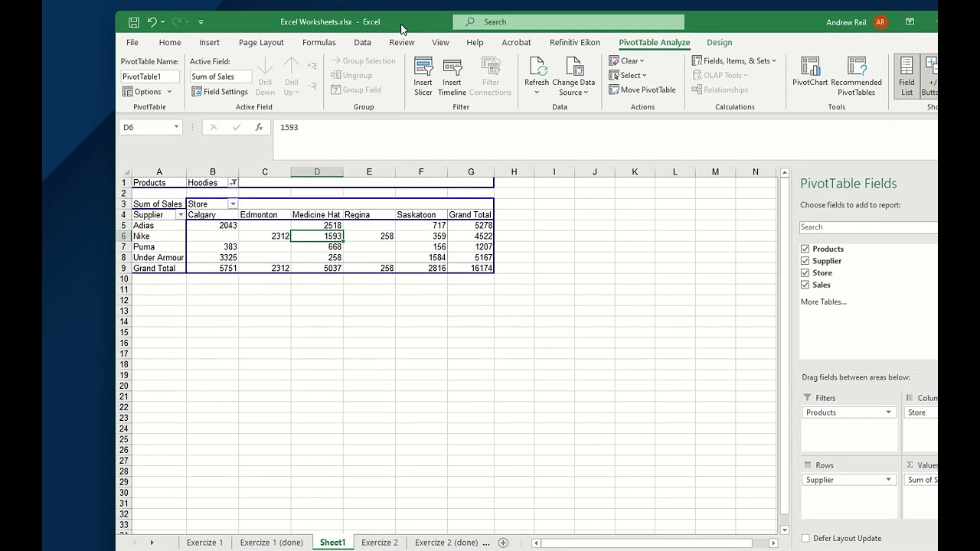This screenshot has width=980, height=551.
Task: Click the AR account avatar
Action: tap(880, 22)
